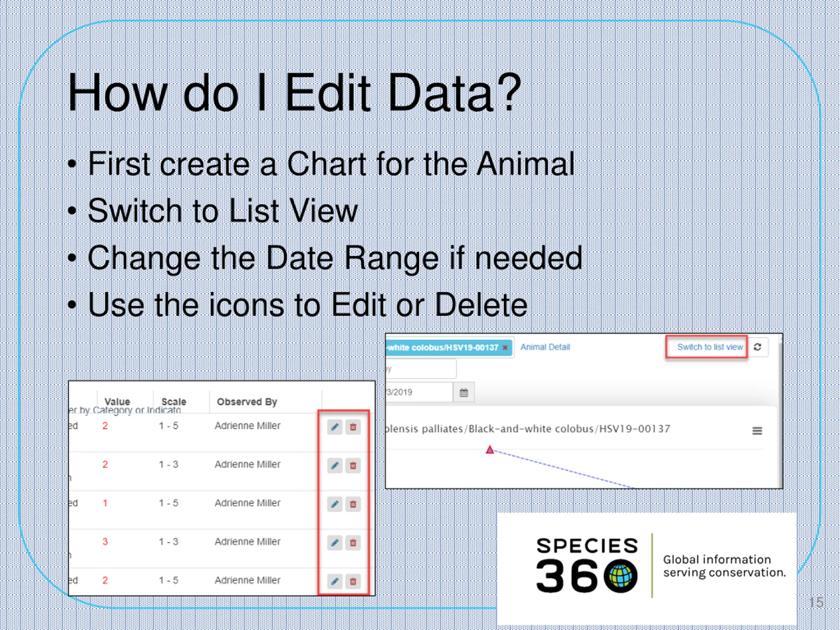Click the refresh icon beside list view link
Image resolution: width=840 pixels, height=630 pixels.
coord(757,347)
